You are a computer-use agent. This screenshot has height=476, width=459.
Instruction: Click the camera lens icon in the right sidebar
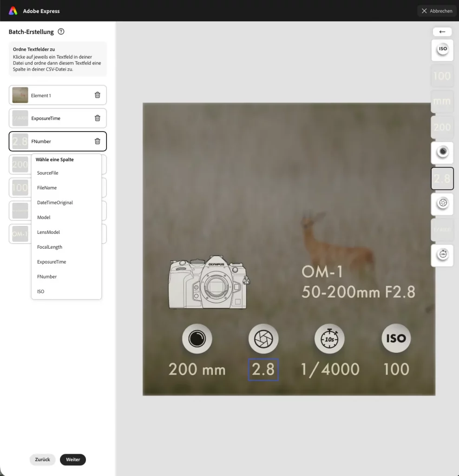442,152
